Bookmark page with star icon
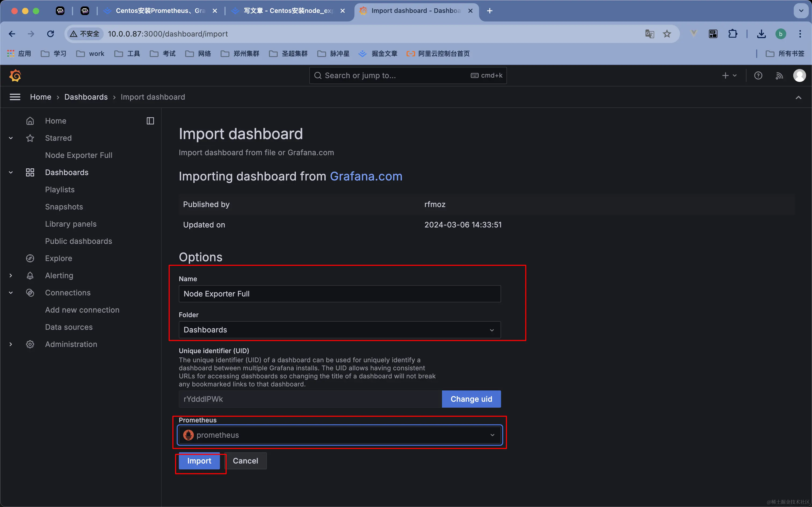 667,34
